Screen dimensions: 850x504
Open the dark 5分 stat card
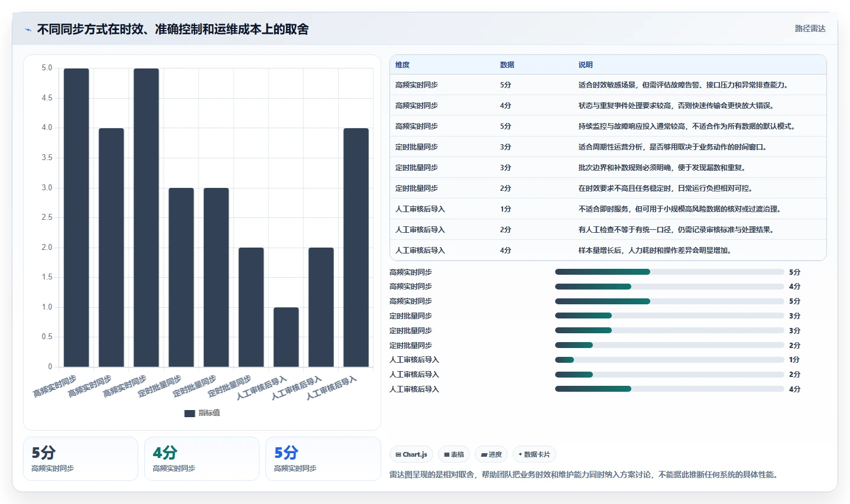[80, 459]
